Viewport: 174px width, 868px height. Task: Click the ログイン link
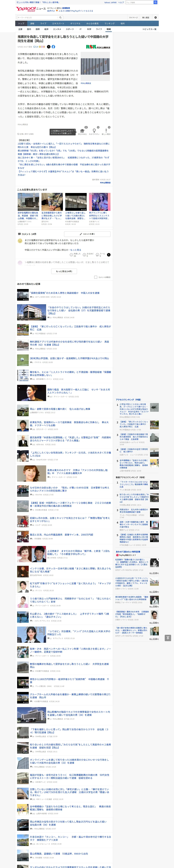pos(51,11)
